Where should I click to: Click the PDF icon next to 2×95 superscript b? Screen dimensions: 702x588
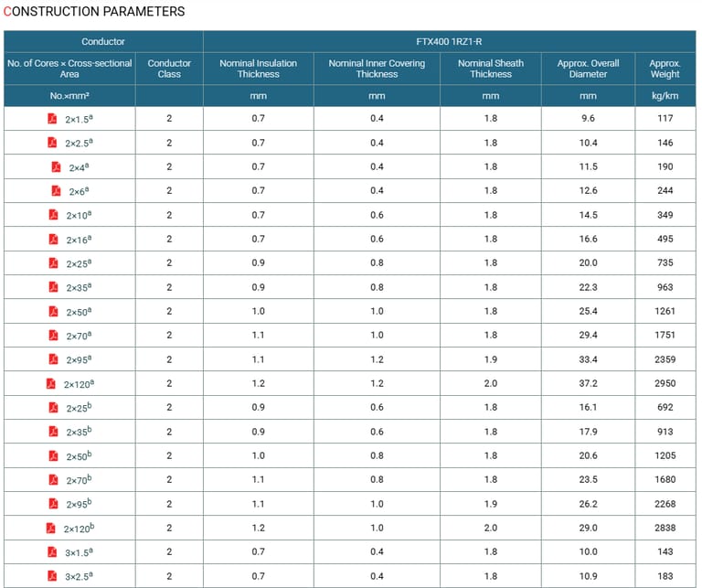tap(53, 504)
